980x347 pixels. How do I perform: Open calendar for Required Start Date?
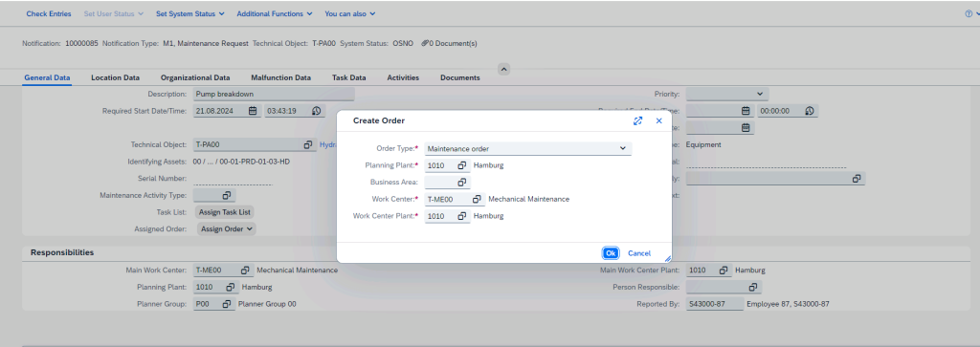click(x=253, y=111)
